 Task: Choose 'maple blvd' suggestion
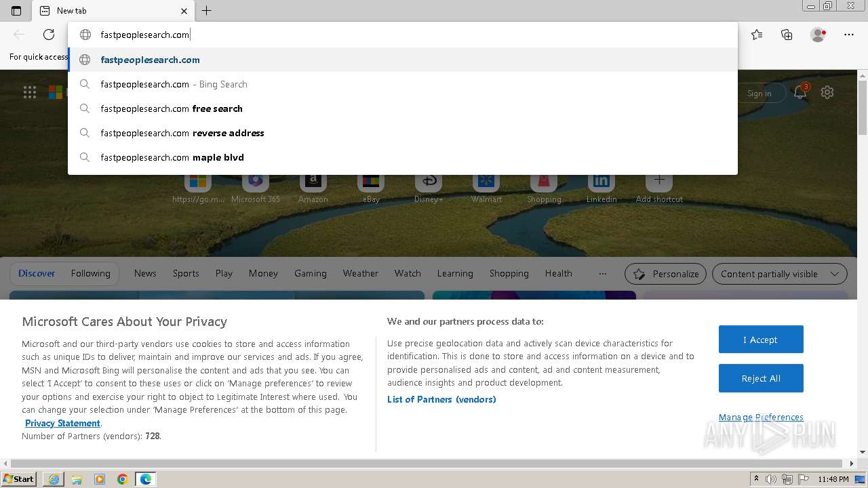(403, 157)
